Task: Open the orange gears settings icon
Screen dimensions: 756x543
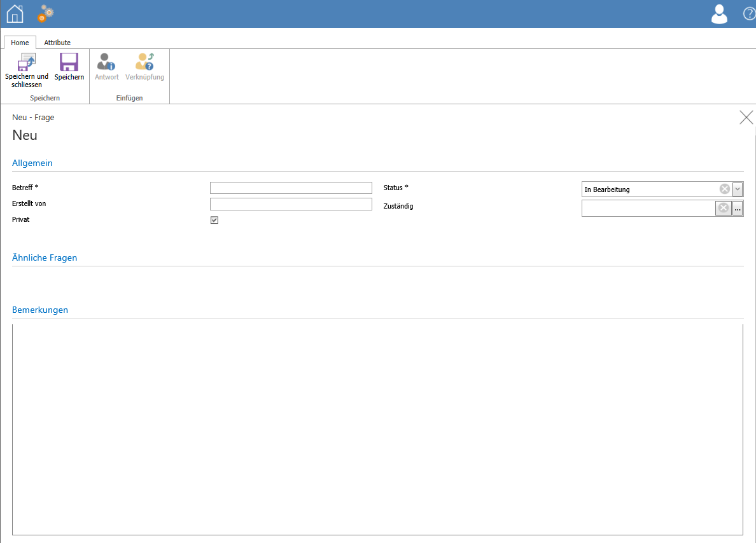Action: pyautogui.click(x=46, y=13)
